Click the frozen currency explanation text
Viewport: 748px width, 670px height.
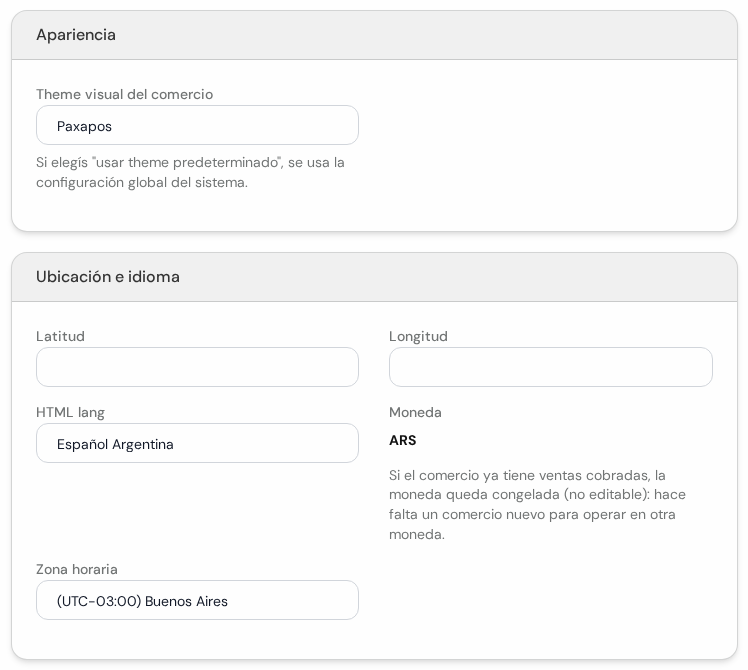tap(537, 505)
